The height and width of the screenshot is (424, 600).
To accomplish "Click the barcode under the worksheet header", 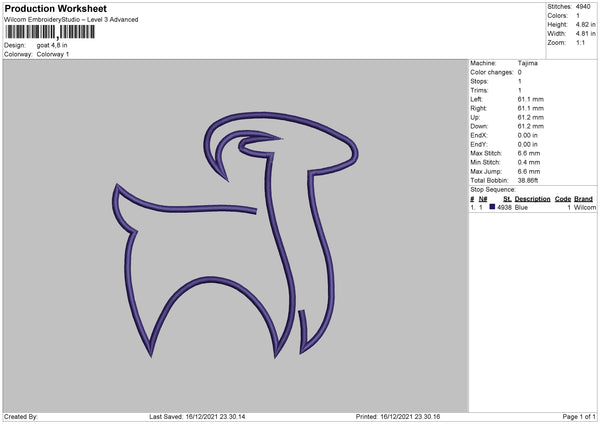I will [50, 32].
